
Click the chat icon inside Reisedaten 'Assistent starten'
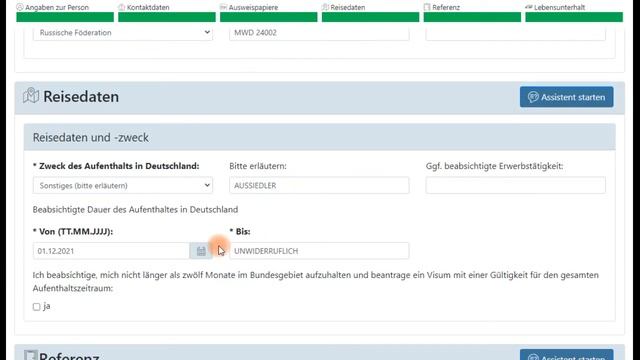[533, 97]
